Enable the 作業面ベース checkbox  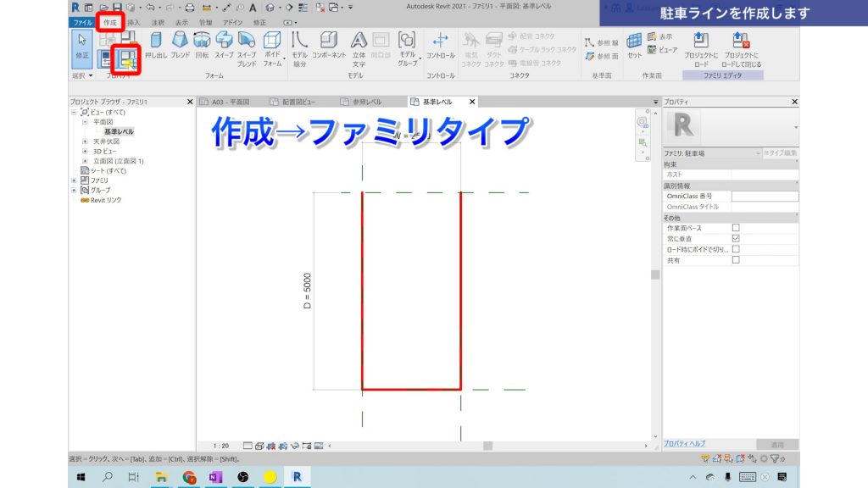point(736,227)
